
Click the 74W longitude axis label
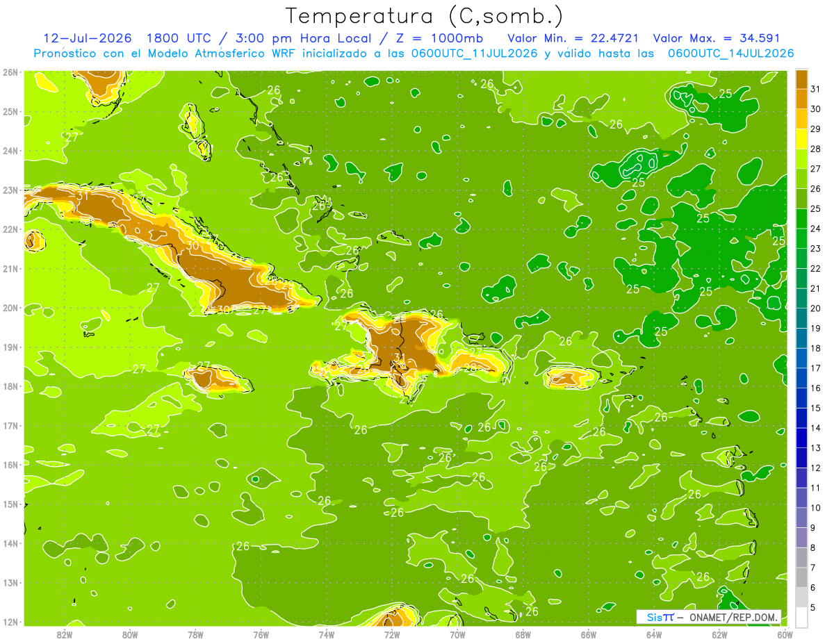[x=327, y=634]
